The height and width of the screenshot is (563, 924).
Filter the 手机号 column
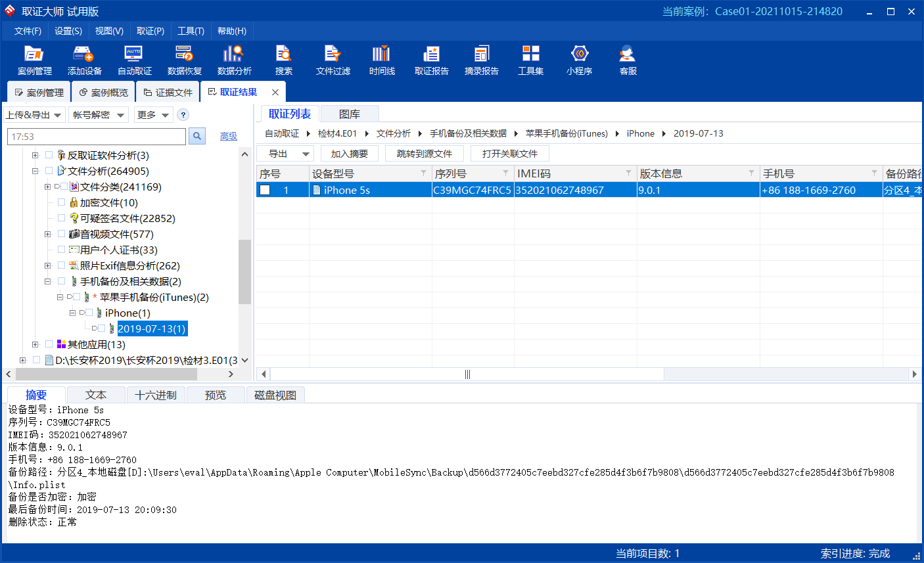coord(874,173)
